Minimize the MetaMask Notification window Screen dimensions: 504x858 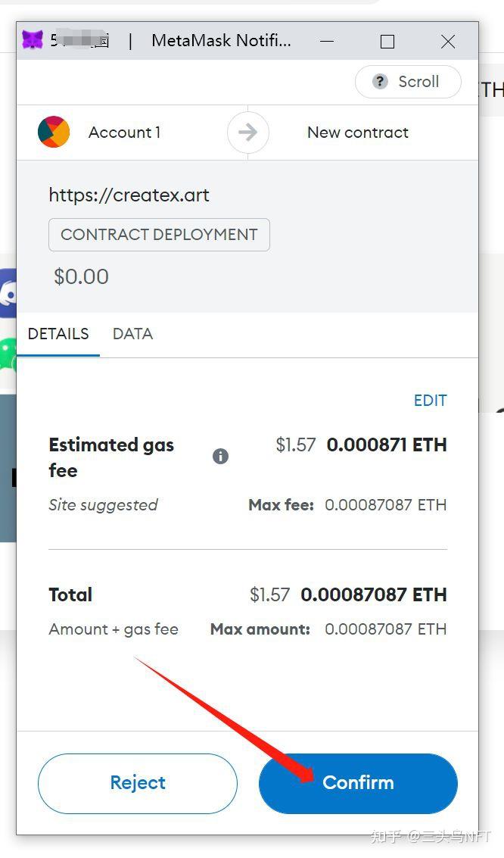[x=327, y=41]
